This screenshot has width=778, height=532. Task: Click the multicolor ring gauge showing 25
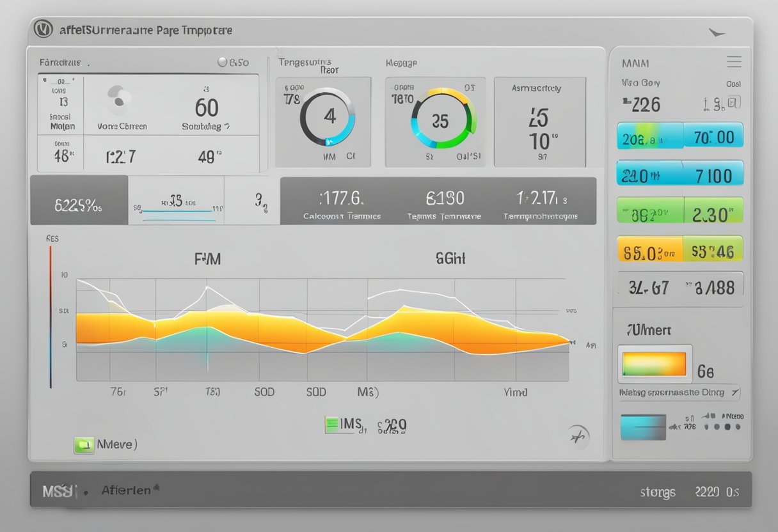443,118
